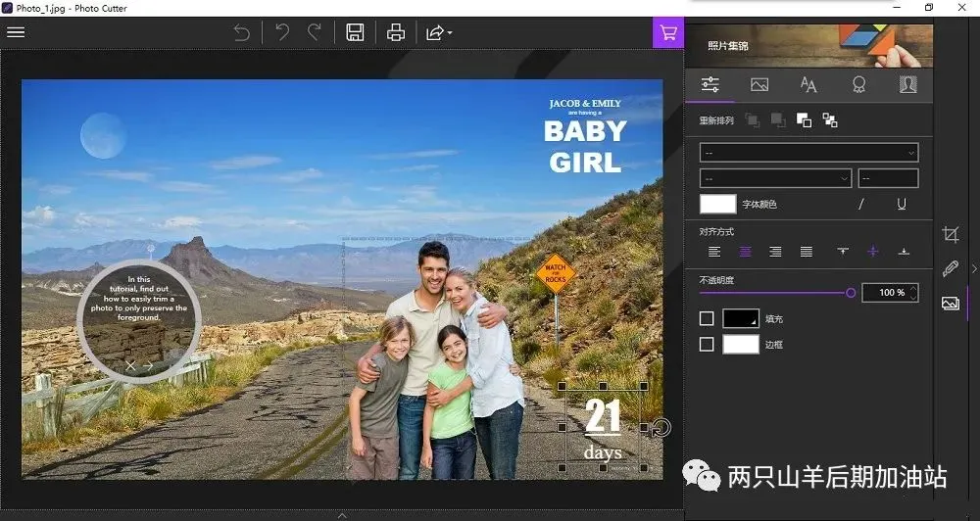Click the rotate handle of text box
The width and height of the screenshot is (980, 521).
point(661,428)
